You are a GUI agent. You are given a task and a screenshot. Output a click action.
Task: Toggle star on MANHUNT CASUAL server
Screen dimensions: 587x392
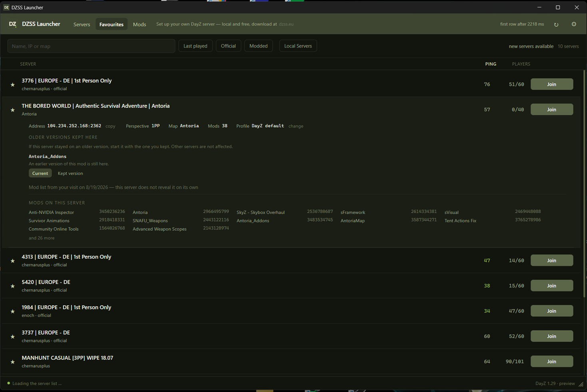point(12,362)
